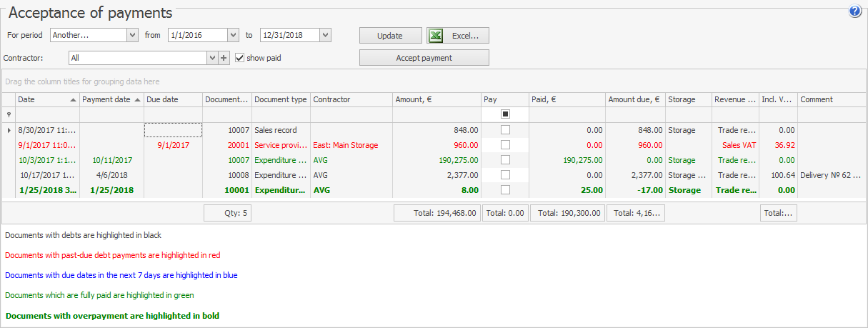Screen dimensions: 868x328
Task: Check Pay box for Sales record row
Action: pyautogui.click(x=505, y=130)
